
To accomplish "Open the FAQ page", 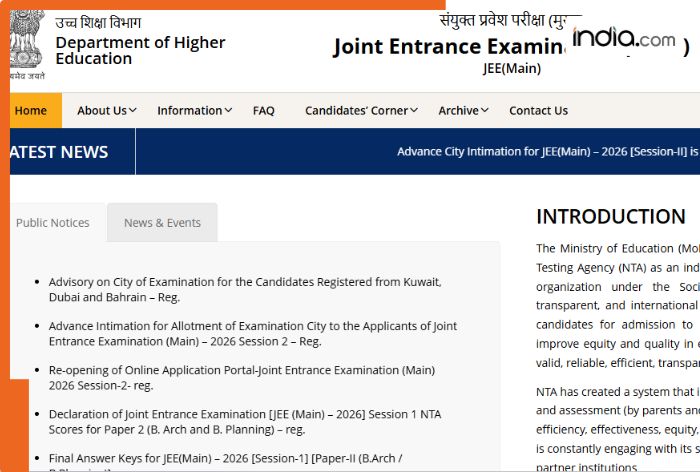I will tap(263, 110).
